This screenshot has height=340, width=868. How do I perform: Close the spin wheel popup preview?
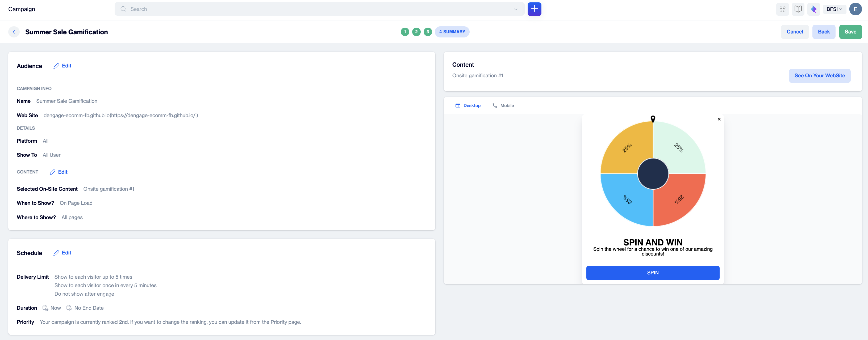pyautogui.click(x=719, y=119)
